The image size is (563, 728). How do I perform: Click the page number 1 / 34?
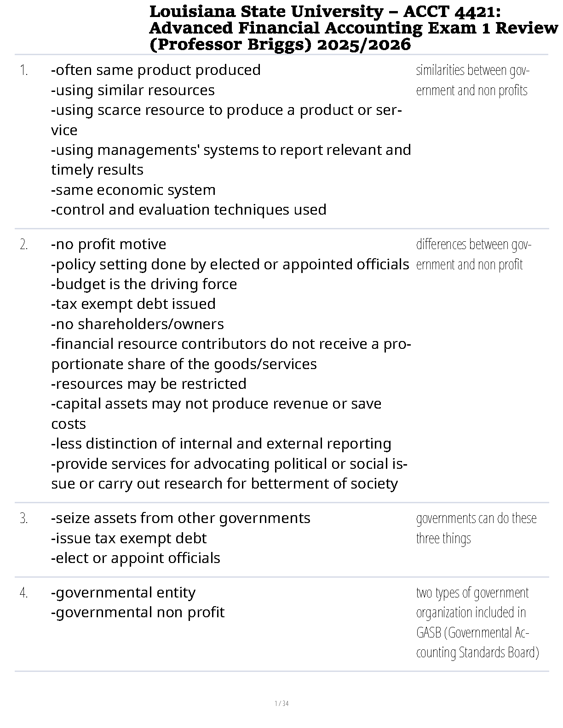coord(281,703)
